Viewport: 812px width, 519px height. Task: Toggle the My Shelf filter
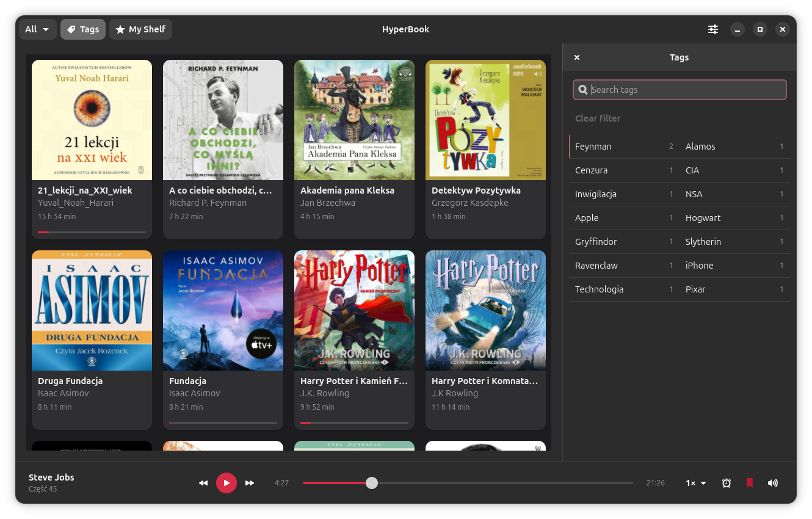tap(140, 29)
